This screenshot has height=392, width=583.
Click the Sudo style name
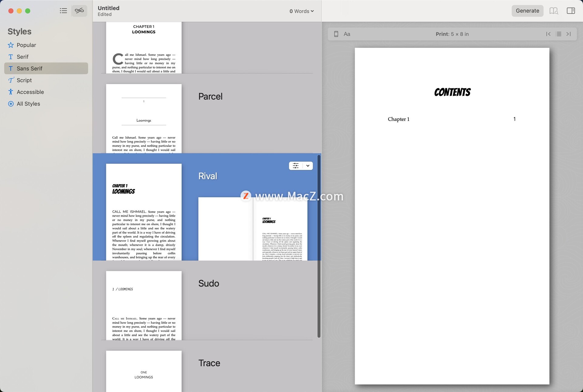209,283
